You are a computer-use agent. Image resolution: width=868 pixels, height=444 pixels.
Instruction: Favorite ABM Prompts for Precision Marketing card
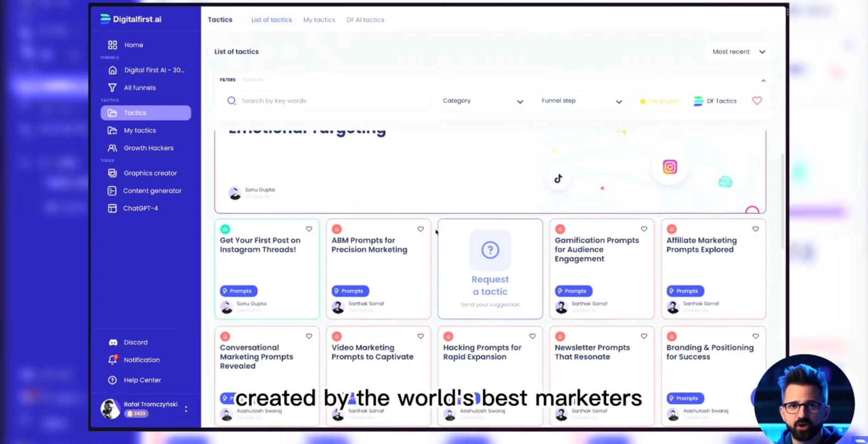click(x=420, y=229)
